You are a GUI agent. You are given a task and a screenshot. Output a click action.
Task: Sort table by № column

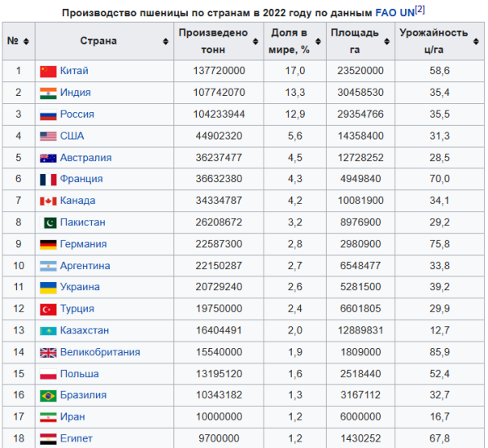click(x=27, y=41)
